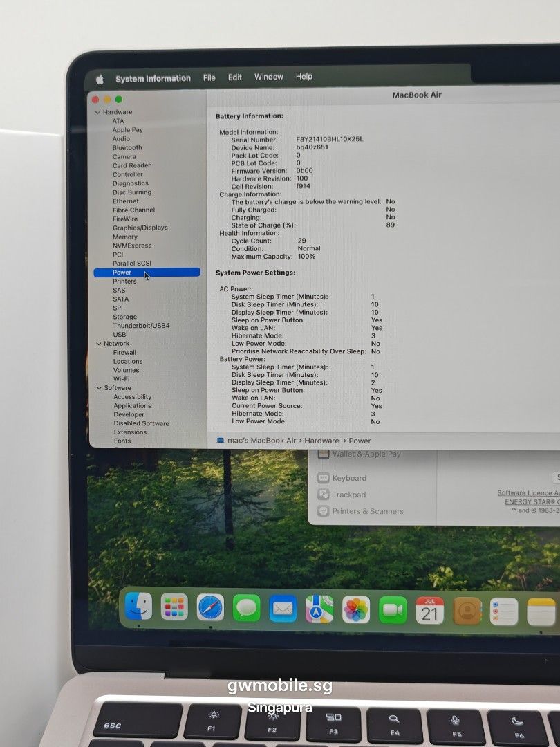Select FireWire in the sidebar
The image size is (560, 747).
(x=125, y=219)
